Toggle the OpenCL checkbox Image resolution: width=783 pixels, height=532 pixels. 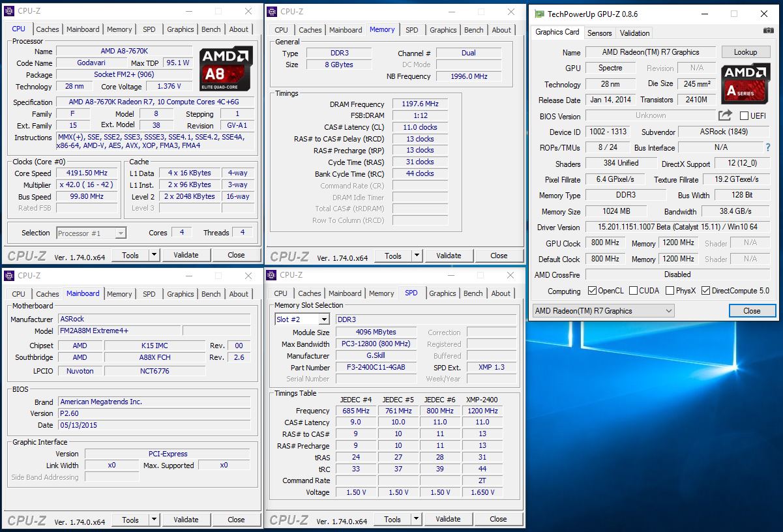[592, 291]
